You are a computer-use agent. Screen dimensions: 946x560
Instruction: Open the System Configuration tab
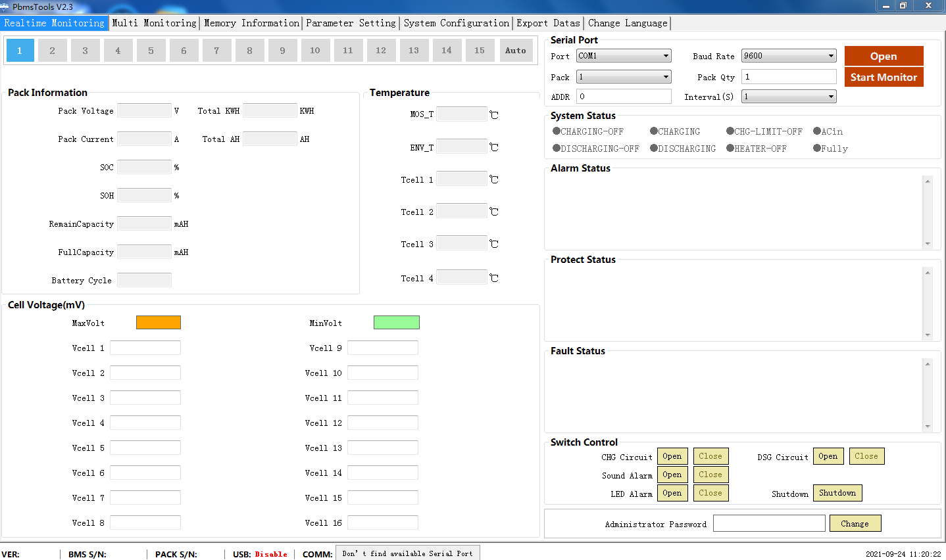456,23
